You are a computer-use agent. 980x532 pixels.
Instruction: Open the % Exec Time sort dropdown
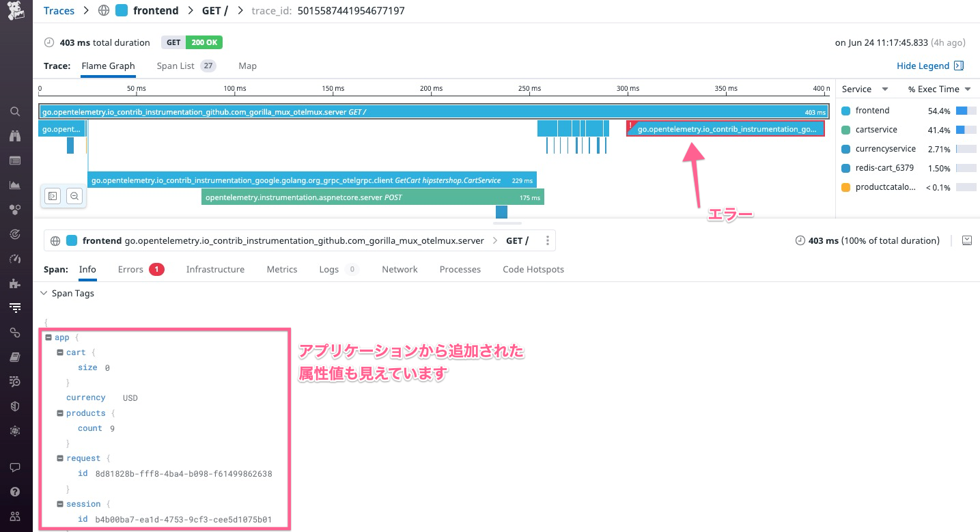(x=968, y=89)
